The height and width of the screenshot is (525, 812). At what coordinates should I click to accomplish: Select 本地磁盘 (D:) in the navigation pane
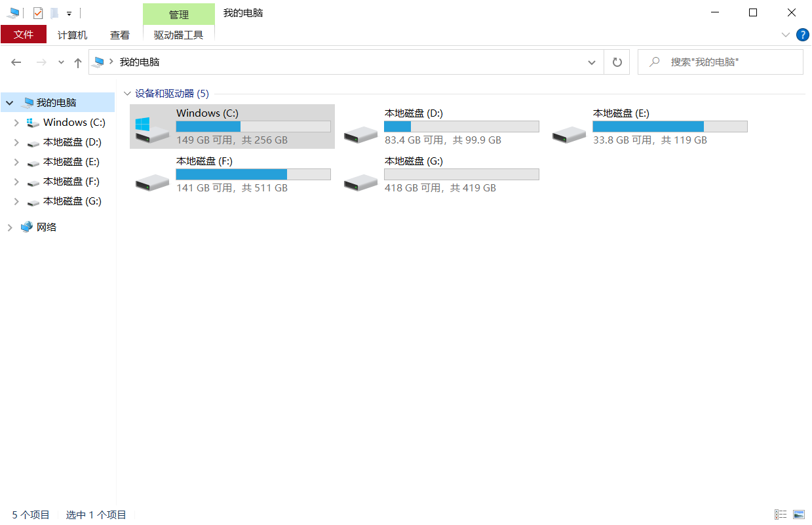tap(72, 142)
